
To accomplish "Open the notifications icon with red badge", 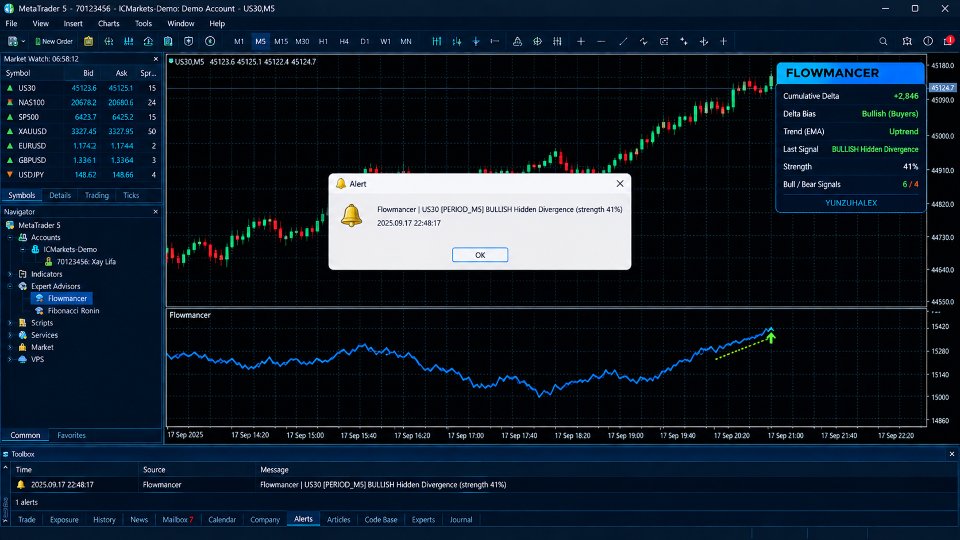I will [948, 40].
